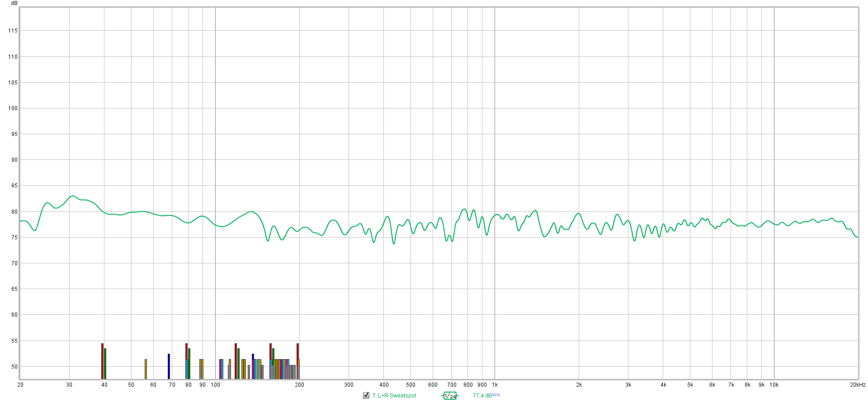This screenshot has height=402, width=868.
Task: Click the magenta mode bar just above 100 Hz
Action: (x=220, y=369)
